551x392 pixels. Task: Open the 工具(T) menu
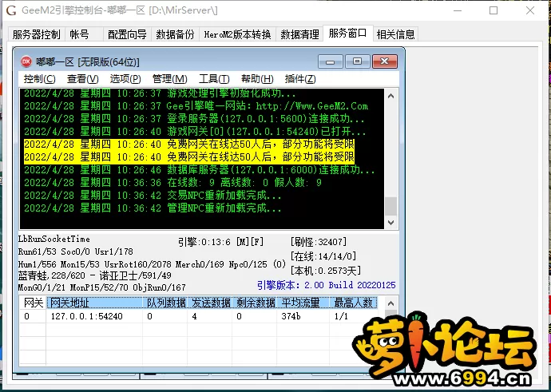tap(214, 79)
